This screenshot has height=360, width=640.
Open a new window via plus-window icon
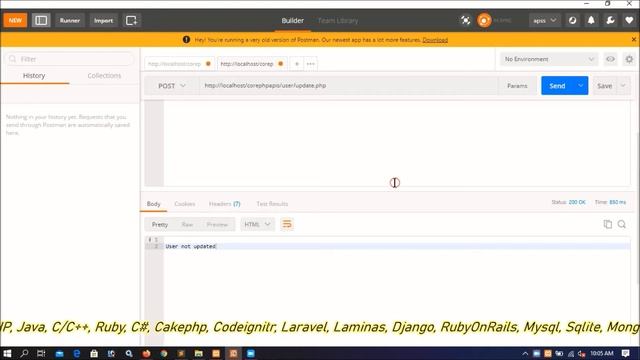click(x=131, y=20)
